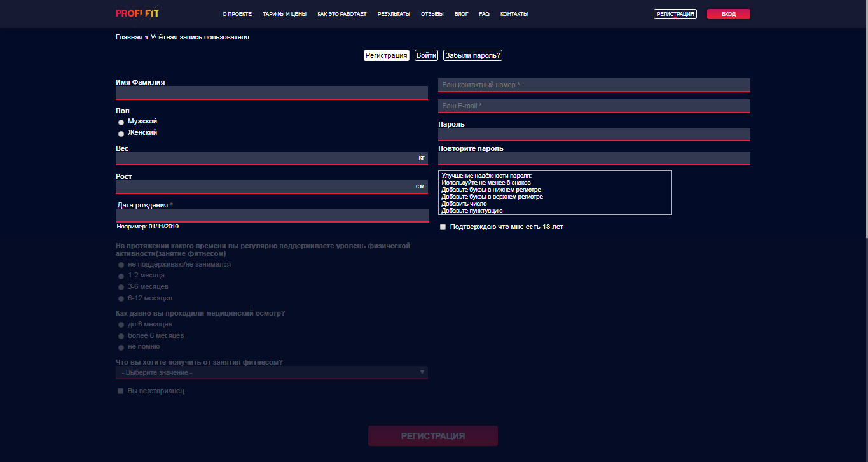Choose the 1-2 месяца radio option
The width and height of the screenshot is (868, 462).
(121, 276)
